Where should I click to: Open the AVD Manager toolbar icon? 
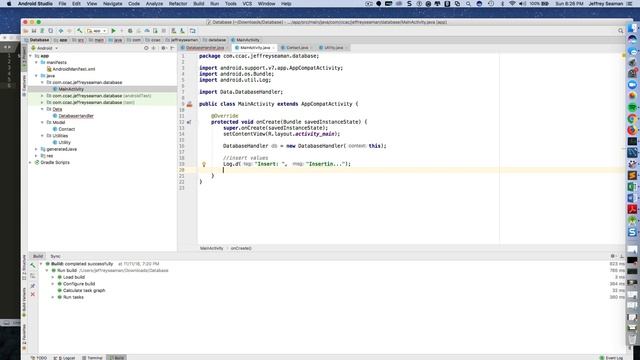click(x=174, y=31)
